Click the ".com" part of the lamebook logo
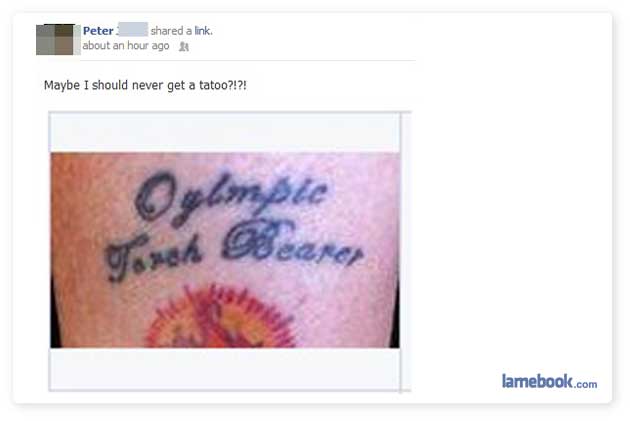 586,384
